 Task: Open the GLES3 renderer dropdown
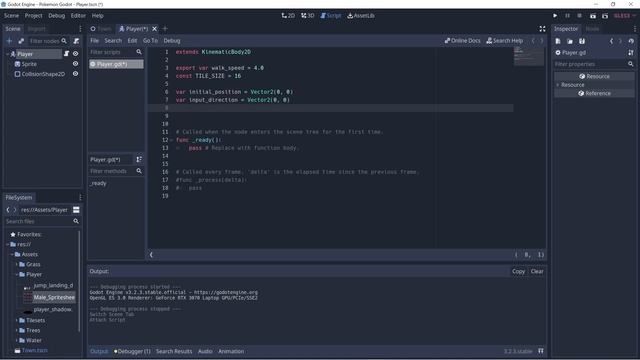(x=624, y=16)
